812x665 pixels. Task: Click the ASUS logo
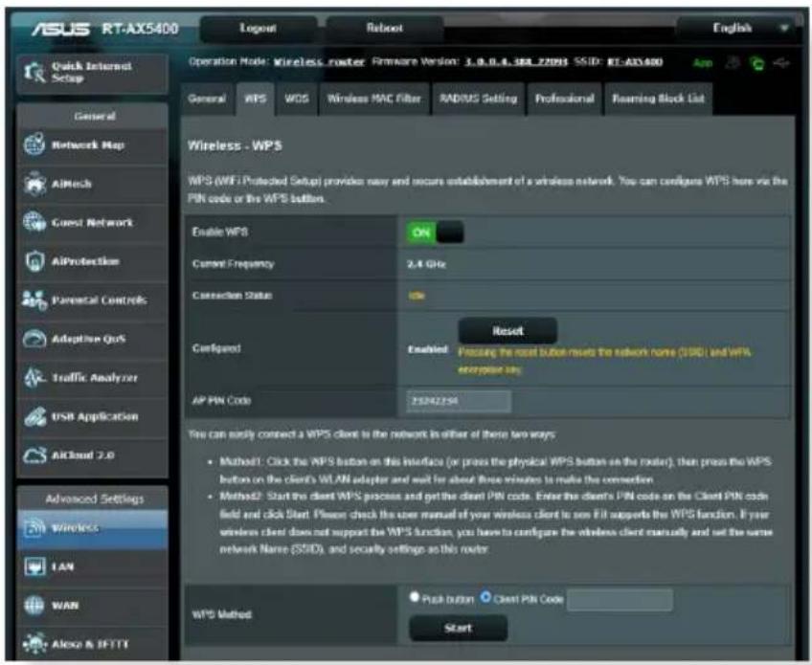[x=60, y=29]
